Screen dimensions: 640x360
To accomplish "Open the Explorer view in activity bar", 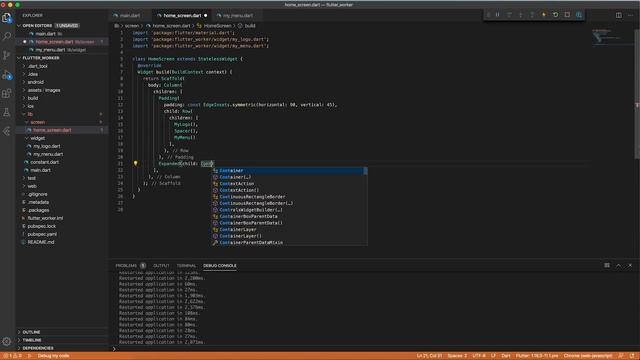I will [x=7, y=18].
